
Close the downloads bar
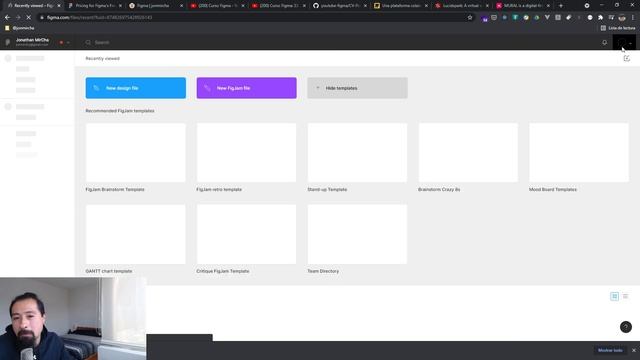(x=634, y=350)
